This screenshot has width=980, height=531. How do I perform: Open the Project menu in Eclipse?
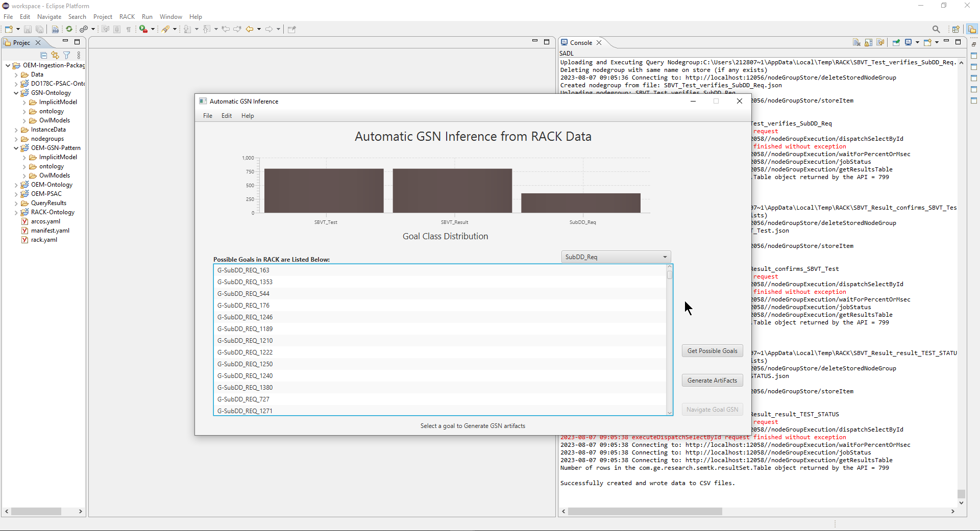click(103, 17)
